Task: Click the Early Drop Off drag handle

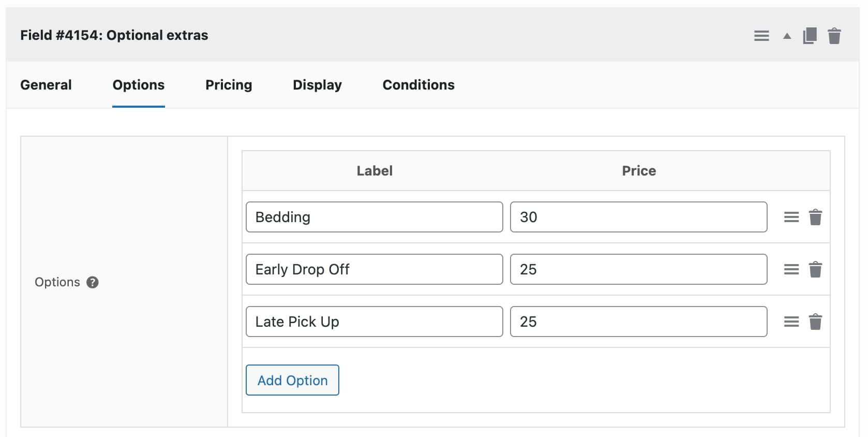Action: pyautogui.click(x=791, y=269)
